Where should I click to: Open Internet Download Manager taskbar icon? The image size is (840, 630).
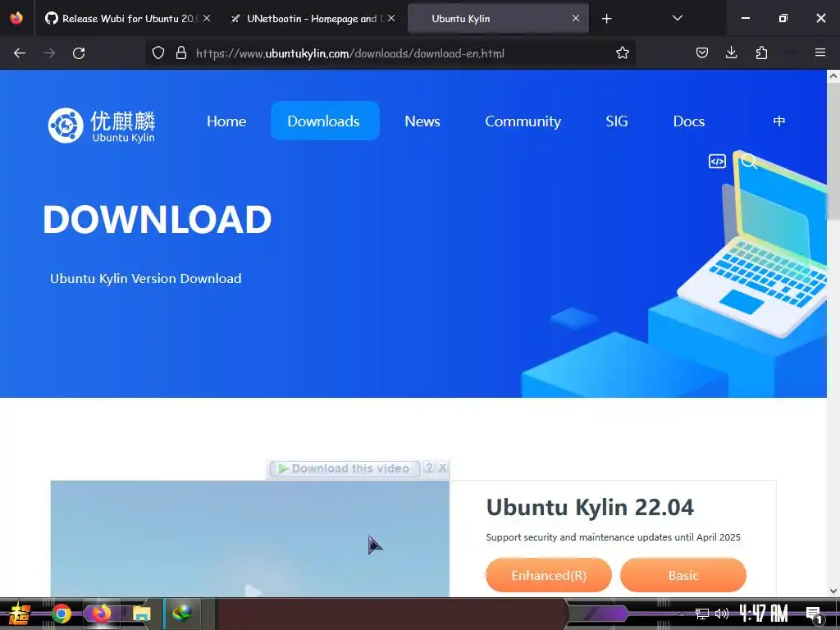tap(181, 613)
